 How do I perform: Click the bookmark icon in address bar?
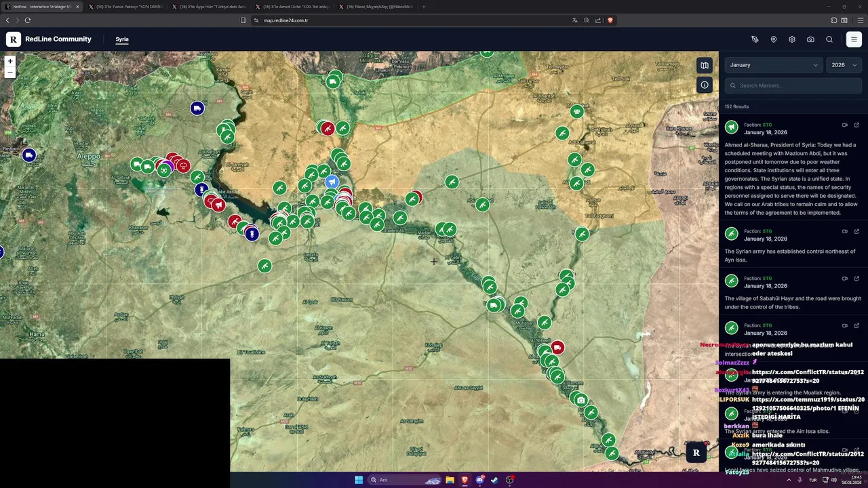(243, 20)
